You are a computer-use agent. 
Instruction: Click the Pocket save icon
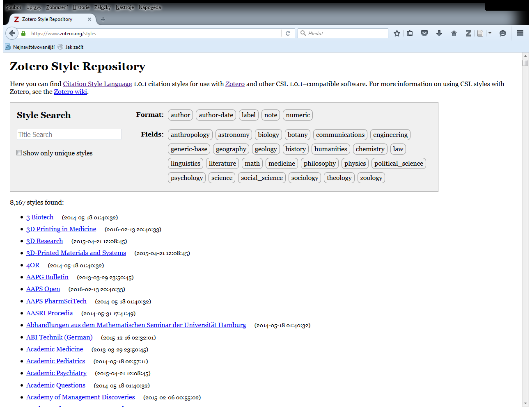(x=424, y=33)
